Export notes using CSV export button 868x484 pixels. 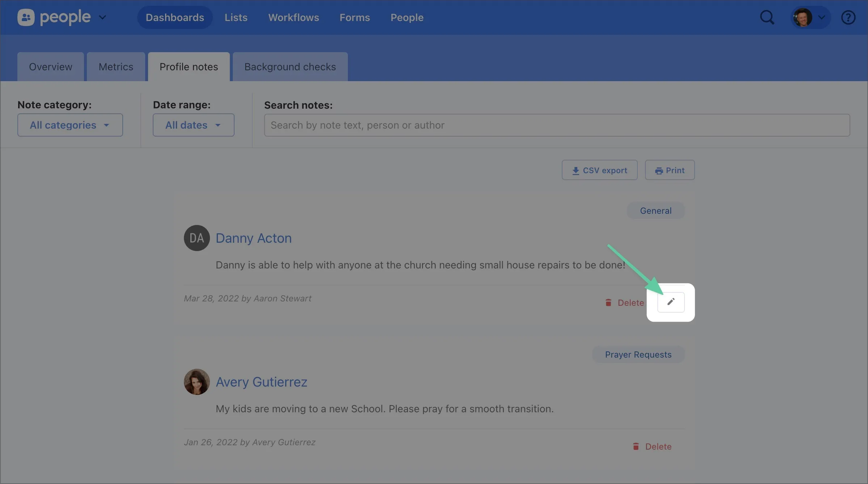coord(599,170)
